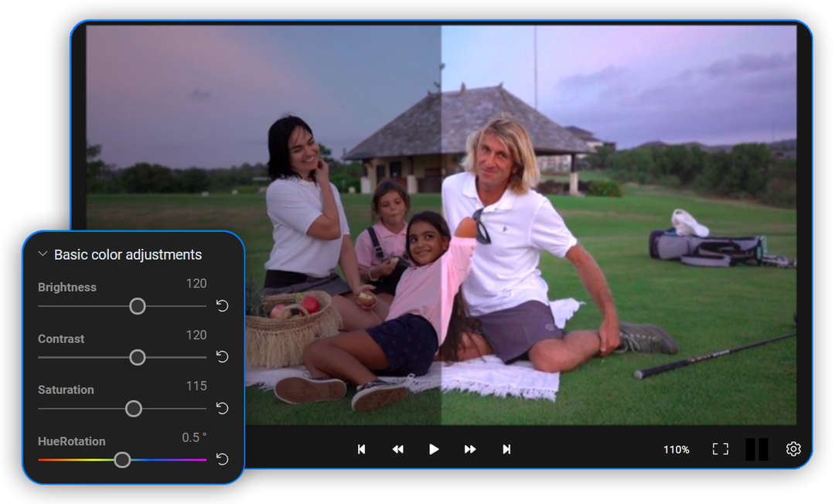Image resolution: width=835 pixels, height=504 pixels.
Task: Click the 110% zoom level indicator
Action: coord(676,448)
